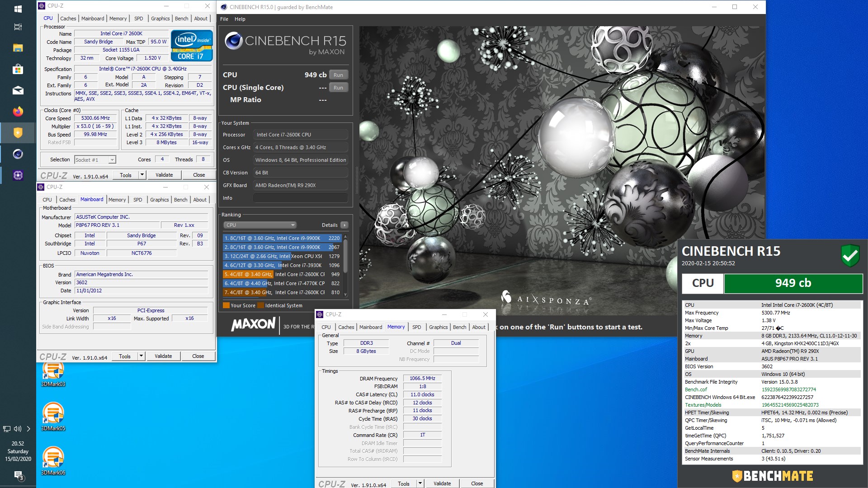Switch to BenchMate shield taskbar icon
Screen dimensions: 868x488
(18, 133)
